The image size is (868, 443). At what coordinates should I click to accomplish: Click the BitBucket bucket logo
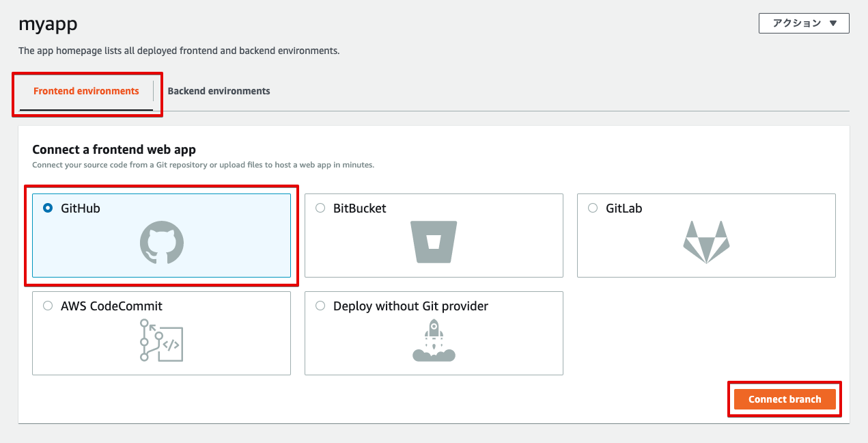click(x=434, y=242)
